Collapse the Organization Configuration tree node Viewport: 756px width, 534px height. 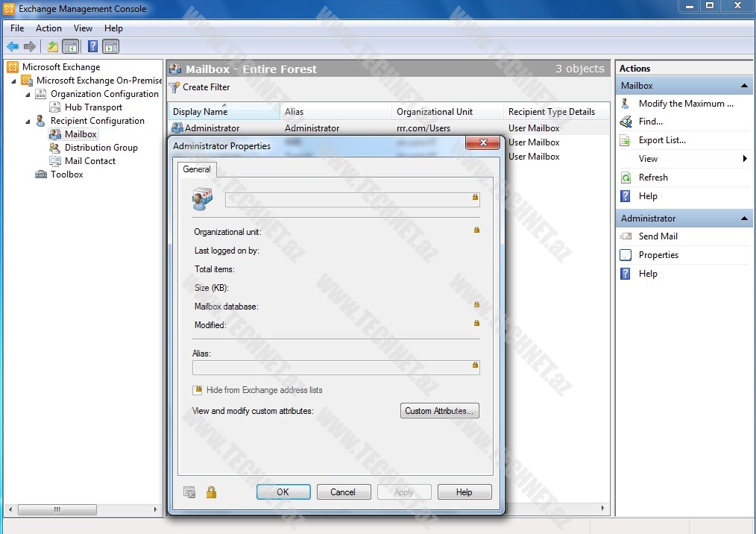(28, 95)
